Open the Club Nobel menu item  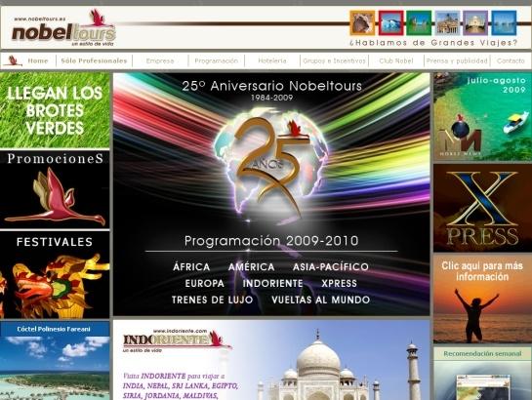[x=396, y=61]
